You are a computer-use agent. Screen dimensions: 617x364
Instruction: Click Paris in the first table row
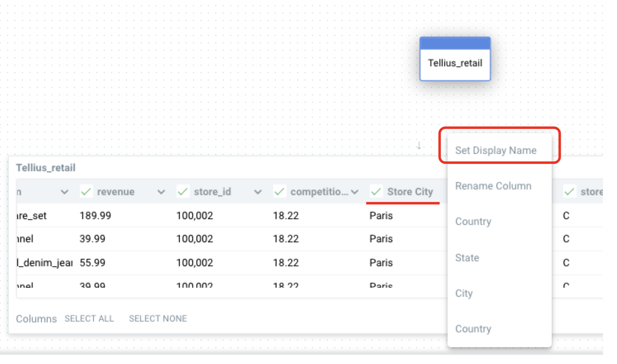(x=381, y=216)
